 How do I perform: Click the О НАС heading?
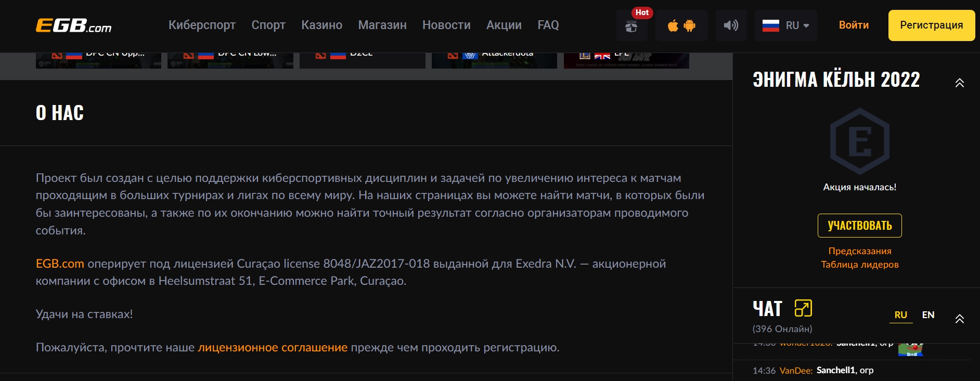click(x=60, y=113)
